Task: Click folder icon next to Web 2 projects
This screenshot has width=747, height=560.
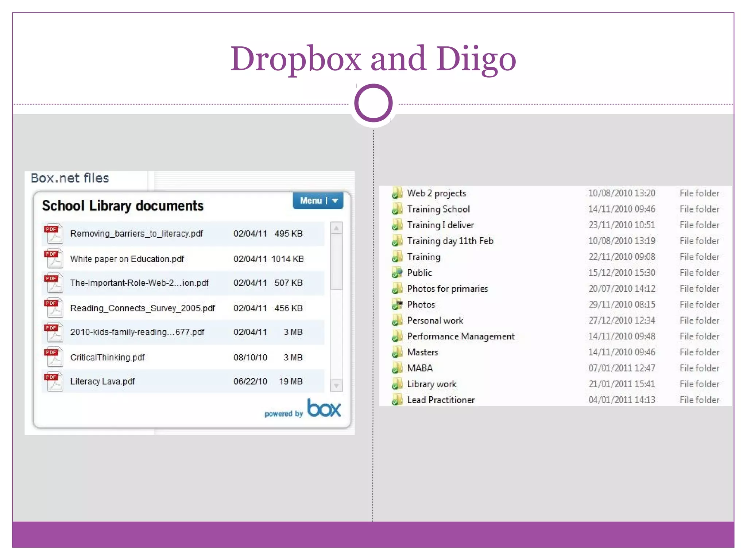Action: click(x=397, y=193)
